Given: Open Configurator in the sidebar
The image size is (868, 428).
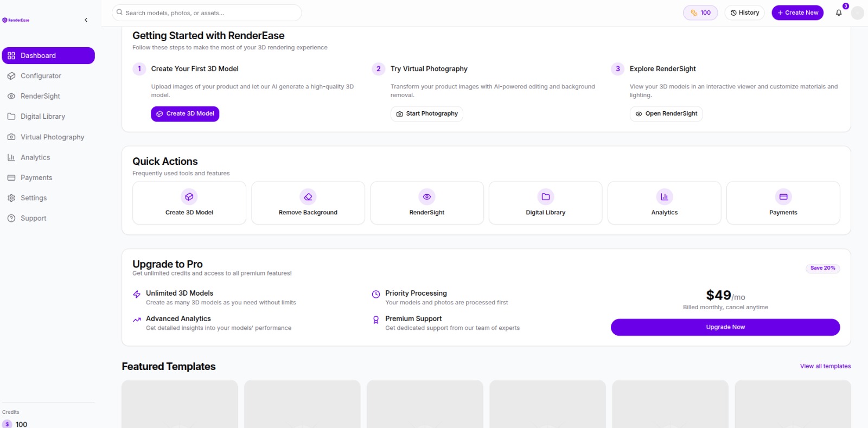Looking at the screenshot, I should pos(48,76).
